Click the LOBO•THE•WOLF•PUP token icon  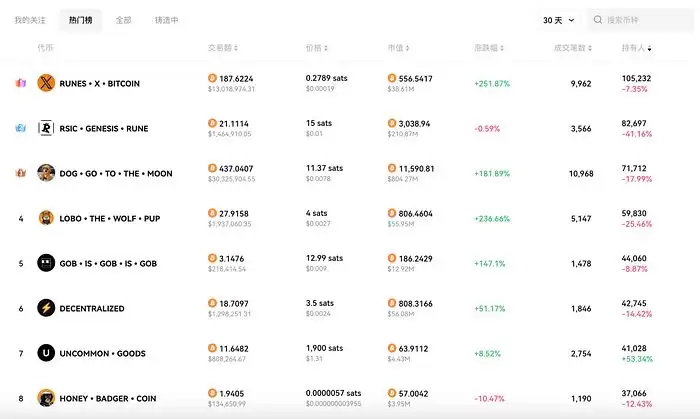45,218
